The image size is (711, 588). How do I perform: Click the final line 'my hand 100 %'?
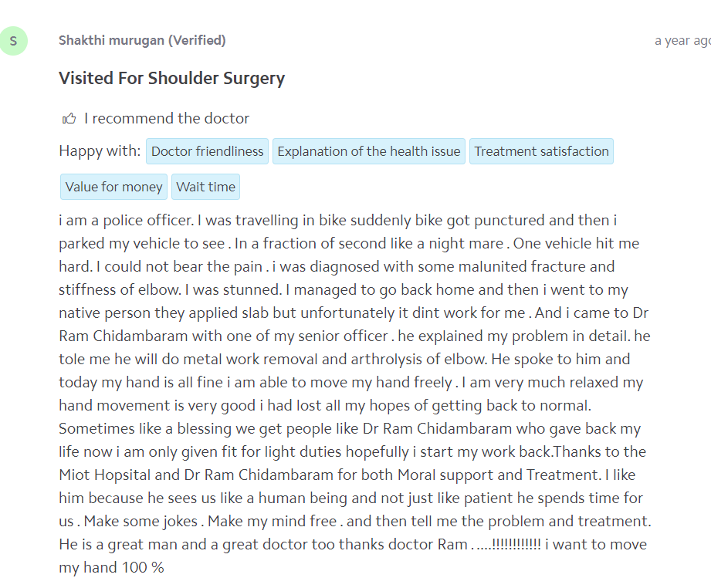point(111,568)
